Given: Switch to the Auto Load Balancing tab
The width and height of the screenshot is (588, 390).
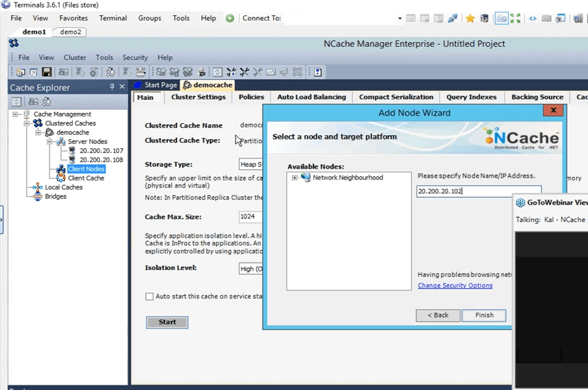Looking at the screenshot, I should coord(312,97).
